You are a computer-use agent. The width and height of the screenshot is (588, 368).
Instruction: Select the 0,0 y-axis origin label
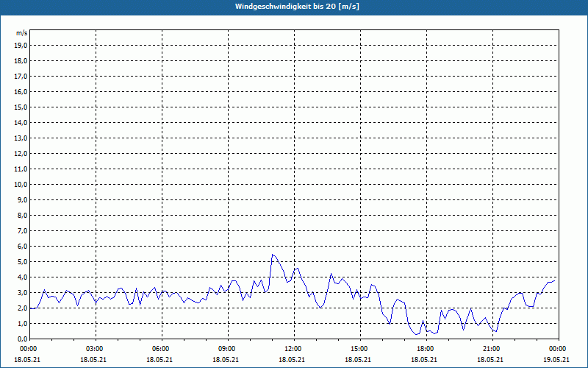tap(23, 339)
